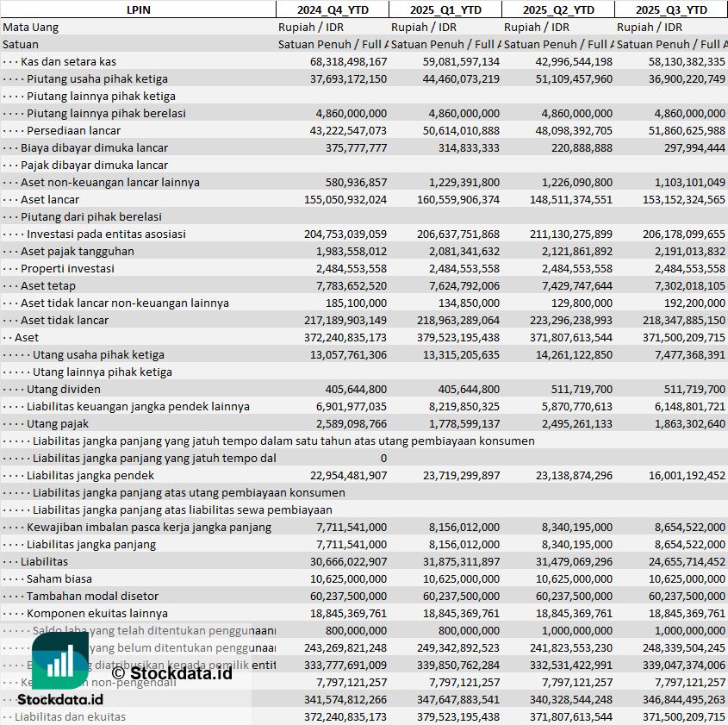Click Pajak dibayar dimuka lancar label
728x725 pixels.
pyautogui.click(x=94, y=165)
